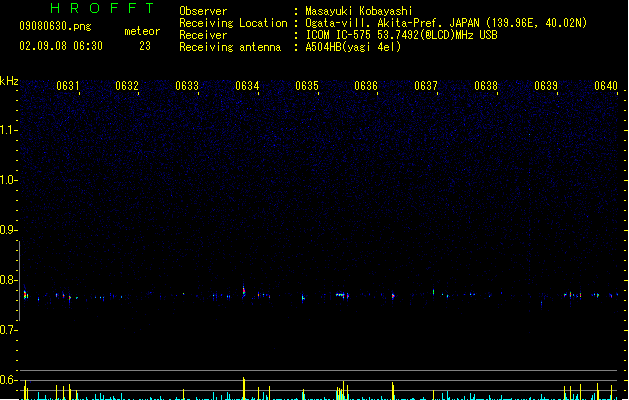
Task: Click the 0637 time marker
Action: click(426, 86)
